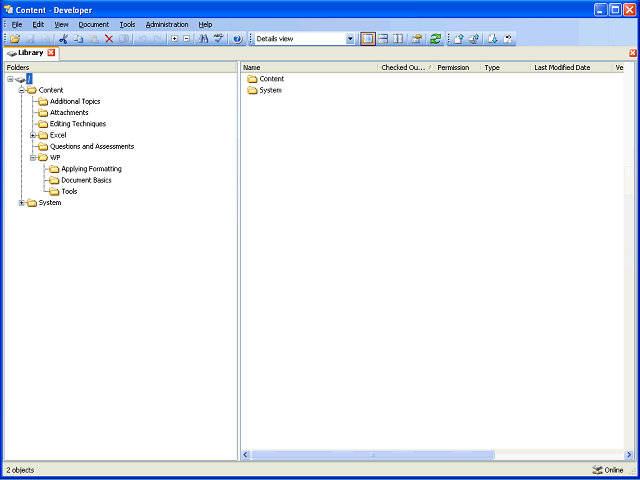Viewport: 640px width, 480px height.
Task: Click the horizontal scrollbar thumb
Action: click(x=373, y=455)
